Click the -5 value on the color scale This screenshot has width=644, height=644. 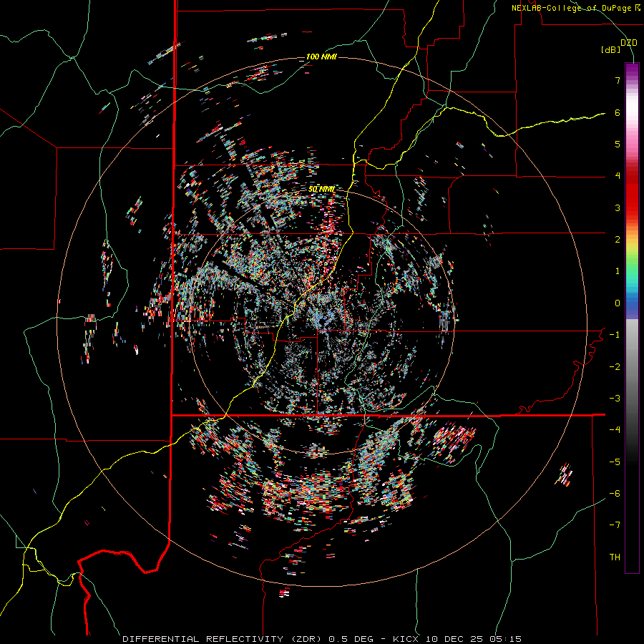point(615,462)
